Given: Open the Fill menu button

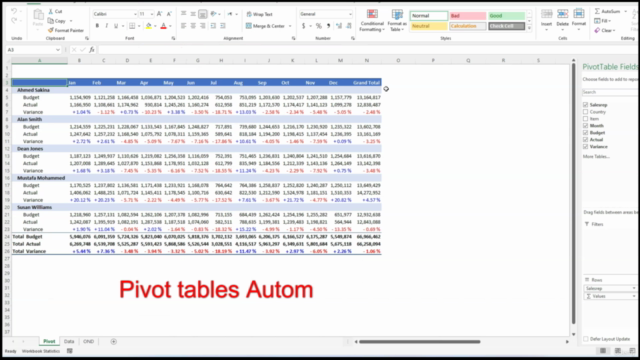Looking at the screenshot, I should coord(603,21).
